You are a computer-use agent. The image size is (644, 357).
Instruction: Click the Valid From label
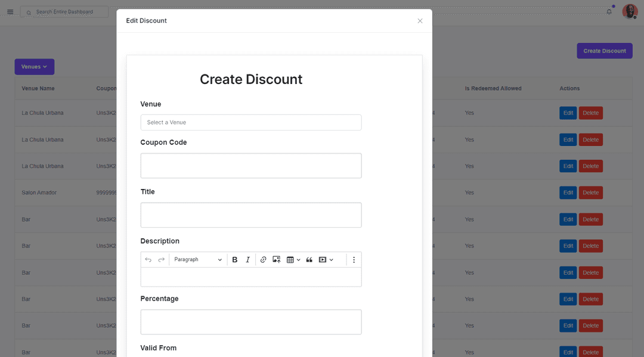tap(159, 348)
